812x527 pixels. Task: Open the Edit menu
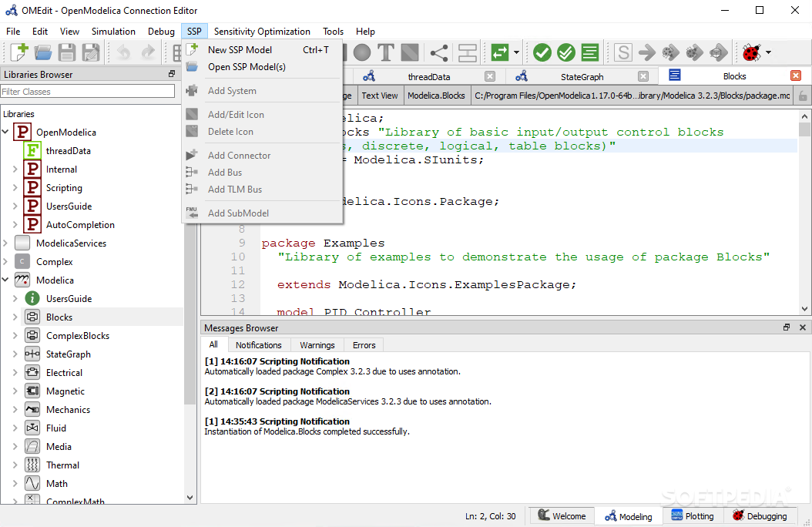(x=40, y=32)
